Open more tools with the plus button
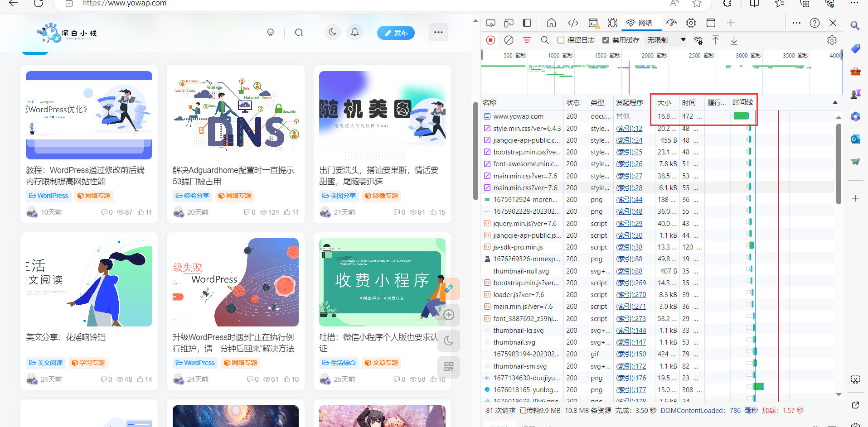 click(x=730, y=23)
